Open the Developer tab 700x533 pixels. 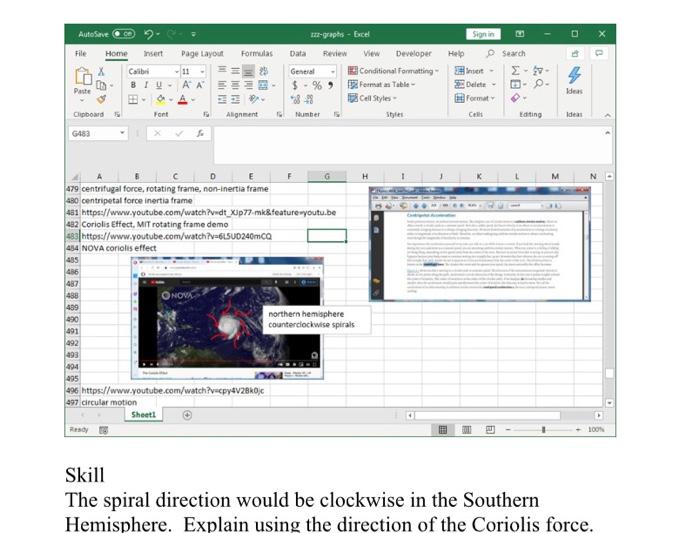pos(413,54)
